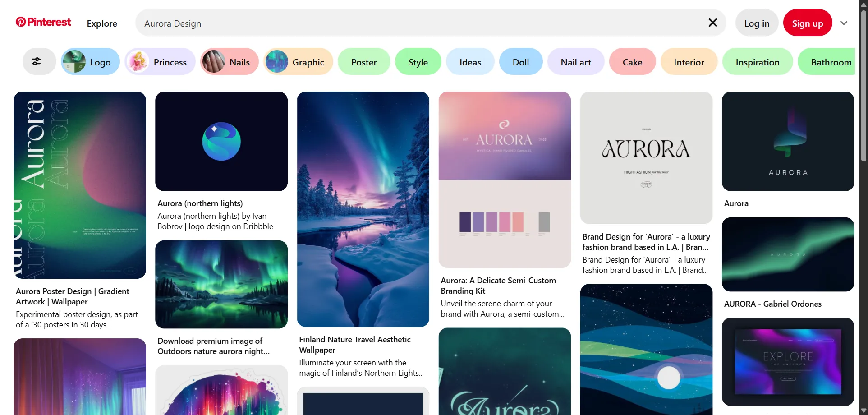
Task: Click 'Download premium image of Outdoors' title
Action: tap(213, 346)
